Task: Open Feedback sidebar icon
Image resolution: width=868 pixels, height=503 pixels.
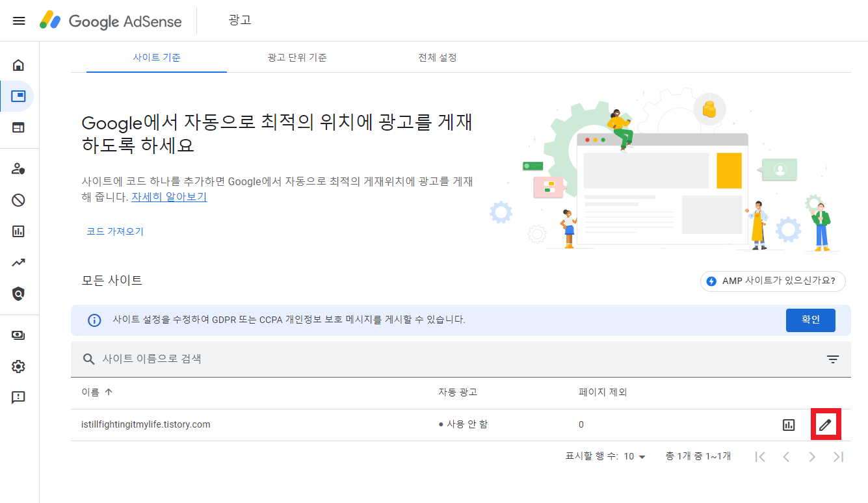Action: pyautogui.click(x=18, y=397)
